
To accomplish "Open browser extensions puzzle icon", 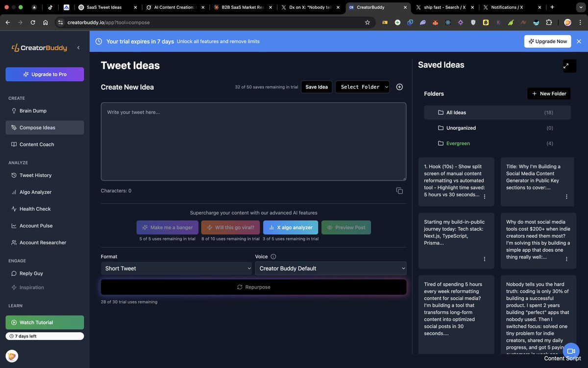I will point(548,23).
